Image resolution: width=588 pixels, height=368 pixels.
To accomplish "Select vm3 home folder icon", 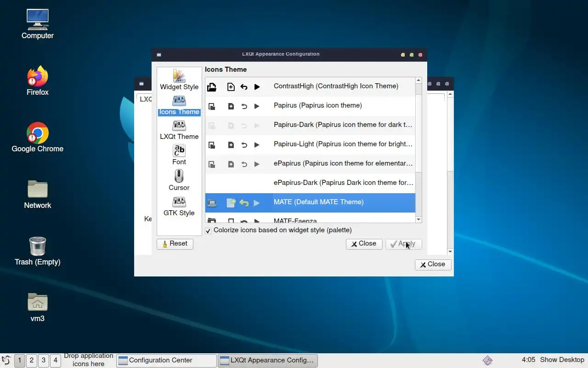I will [38, 307].
